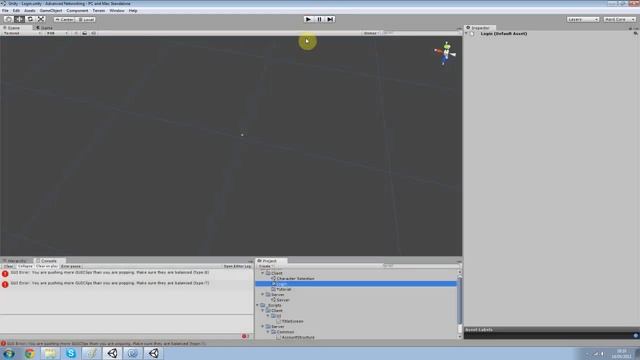This screenshot has height=360, width=640.
Task: Open the Edit menu
Action: click(x=16, y=11)
